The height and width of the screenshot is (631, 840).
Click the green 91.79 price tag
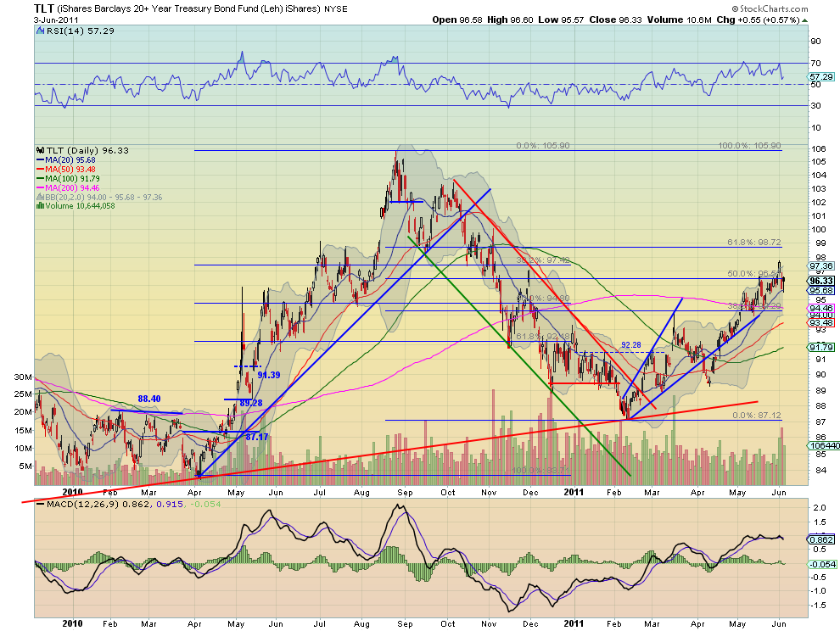pos(820,347)
